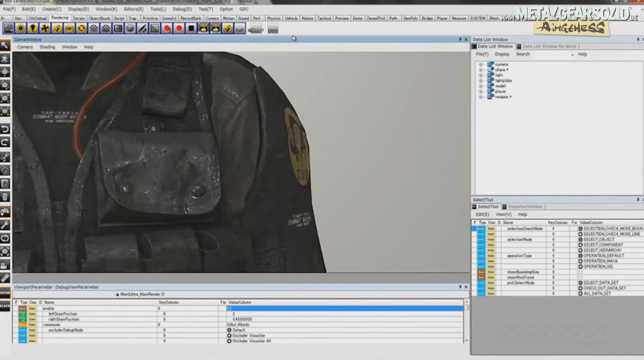Click the light bulb icon in the Rendering toolbar

click(32, 28)
